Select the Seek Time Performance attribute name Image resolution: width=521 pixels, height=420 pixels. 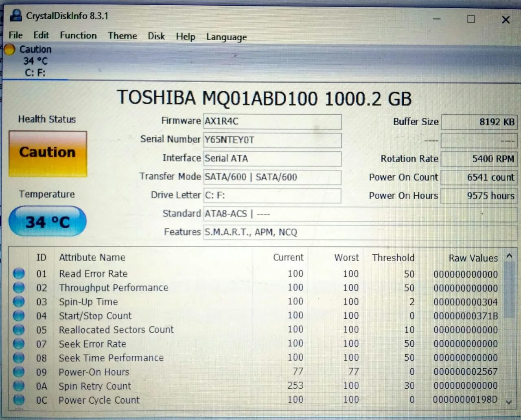pos(111,358)
